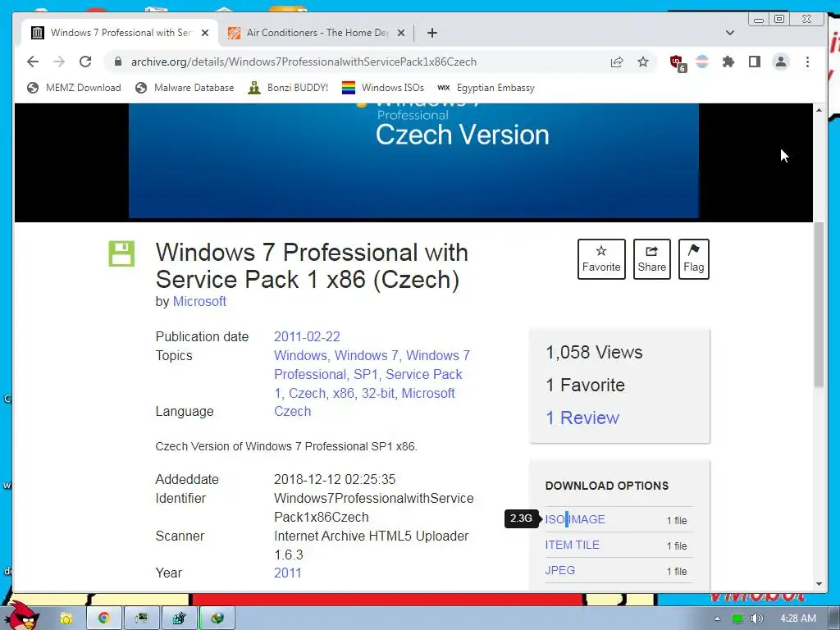Open the Microsoft creator link
Viewport: 840px width, 630px height.
199,302
